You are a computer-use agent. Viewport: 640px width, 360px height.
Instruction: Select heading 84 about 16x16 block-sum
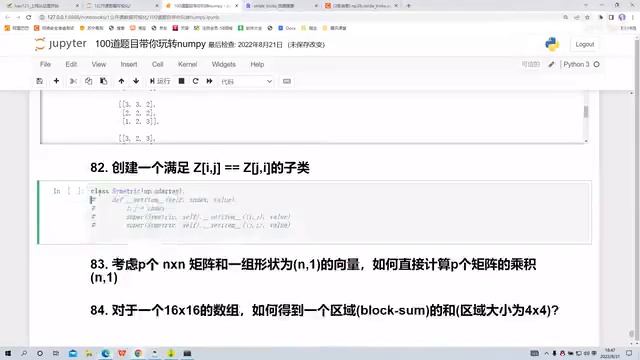[x=324, y=310]
